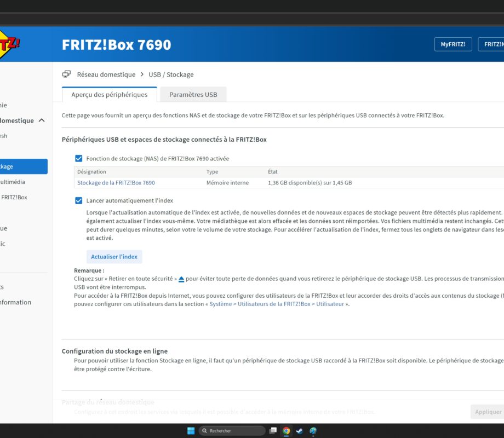
Task: Click the home network icon in breadcrumb
Action: coord(66,74)
